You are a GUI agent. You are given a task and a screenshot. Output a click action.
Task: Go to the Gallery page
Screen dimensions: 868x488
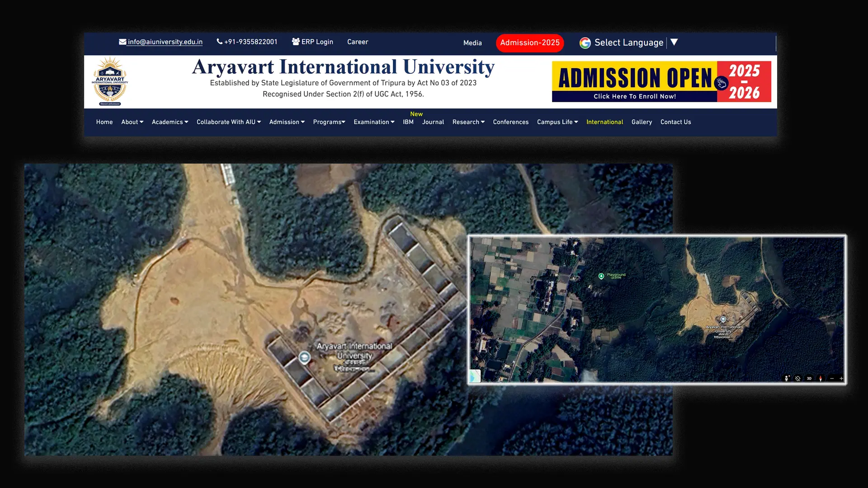coord(642,122)
